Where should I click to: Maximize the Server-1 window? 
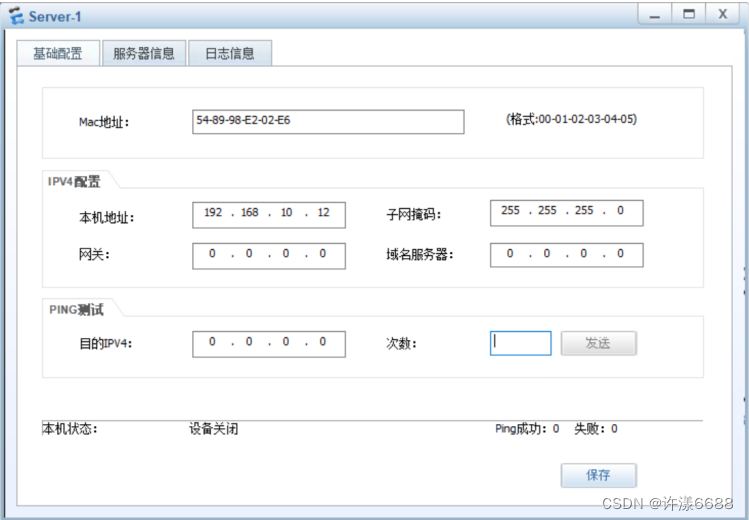689,14
